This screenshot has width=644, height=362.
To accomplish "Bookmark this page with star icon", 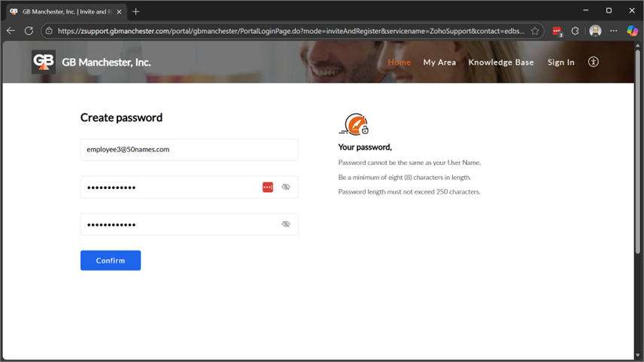I will click(535, 31).
